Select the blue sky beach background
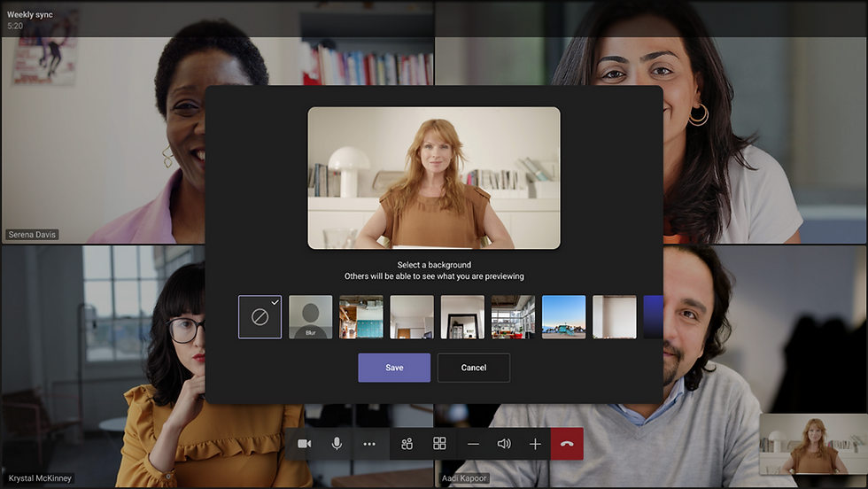This screenshot has height=489, width=868. pos(563,317)
